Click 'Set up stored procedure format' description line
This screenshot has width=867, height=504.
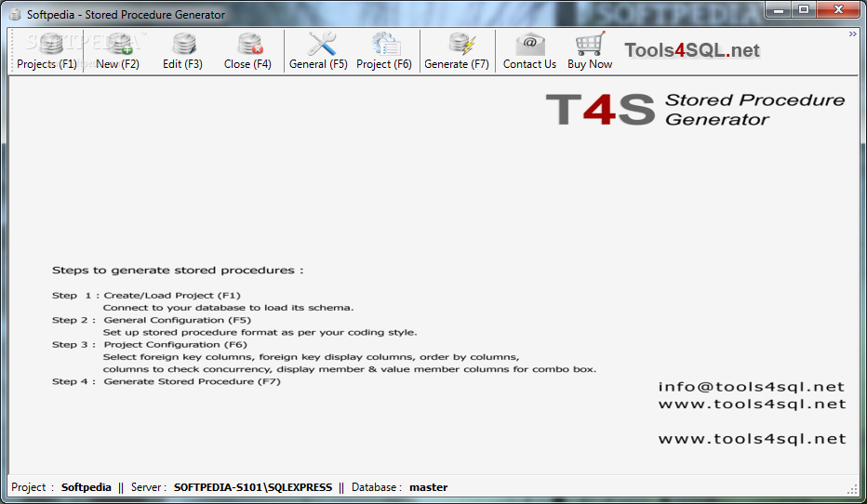pos(260,332)
